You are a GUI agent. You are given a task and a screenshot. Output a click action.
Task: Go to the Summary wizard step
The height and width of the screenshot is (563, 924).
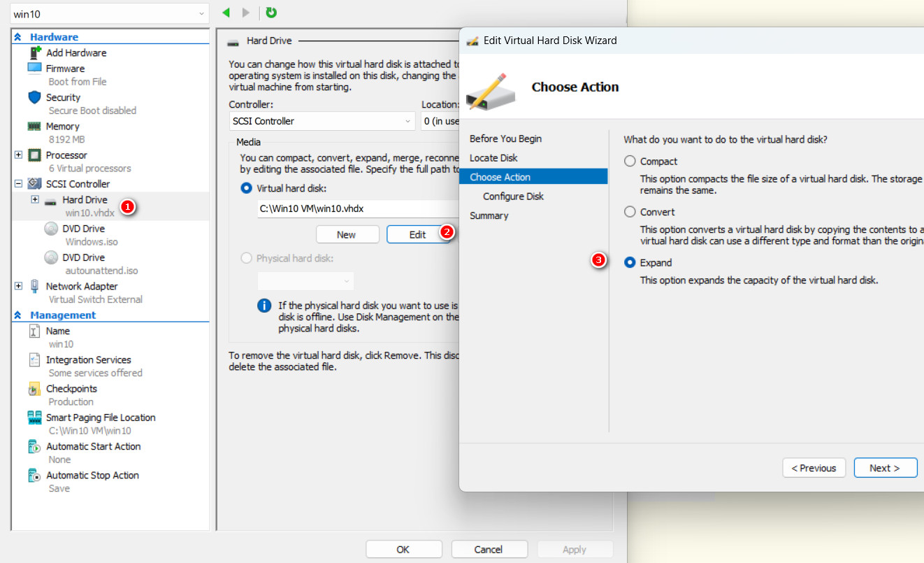489,215
